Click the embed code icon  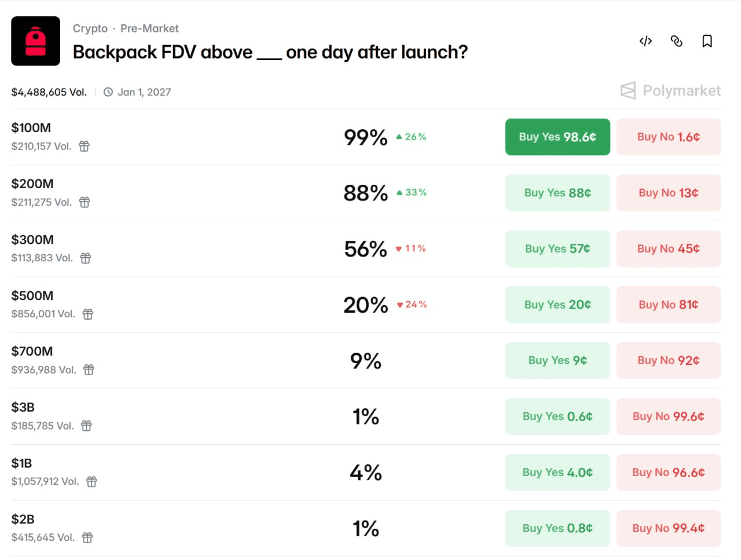pos(645,41)
